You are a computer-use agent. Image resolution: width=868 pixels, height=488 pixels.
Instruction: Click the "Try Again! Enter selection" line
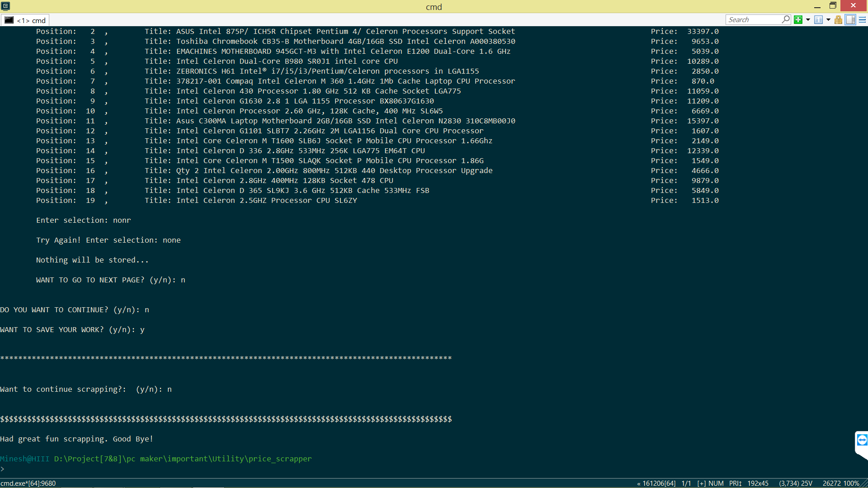click(108, 240)
